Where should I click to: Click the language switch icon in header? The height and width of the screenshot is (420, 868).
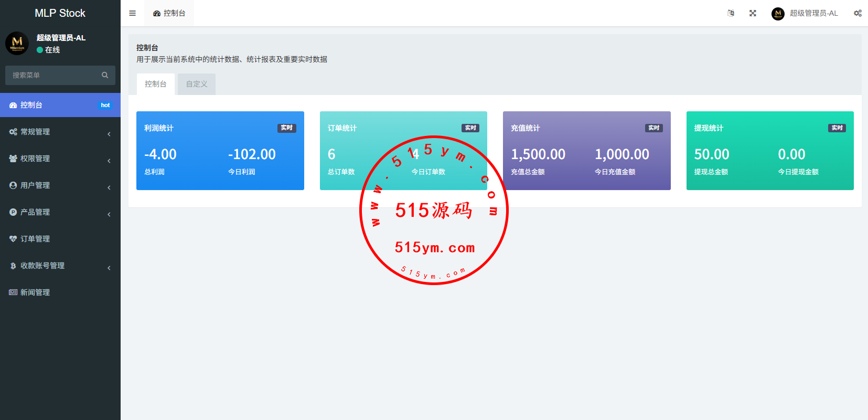731,13
